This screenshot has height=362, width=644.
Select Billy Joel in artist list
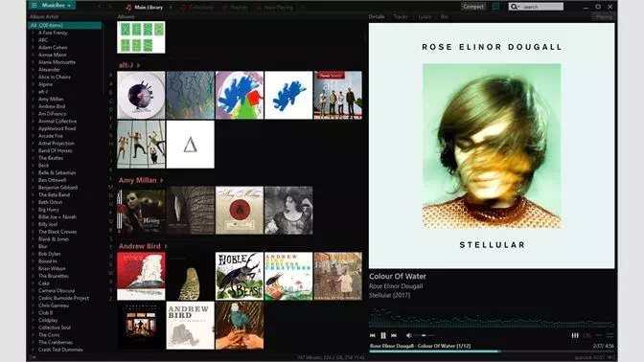[x=48, y=224]
